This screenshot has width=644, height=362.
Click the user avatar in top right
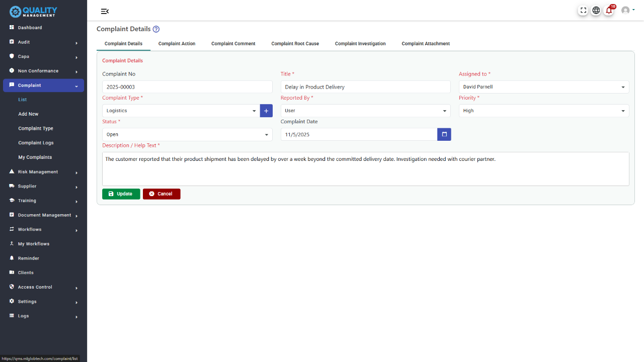coord(626,10)
